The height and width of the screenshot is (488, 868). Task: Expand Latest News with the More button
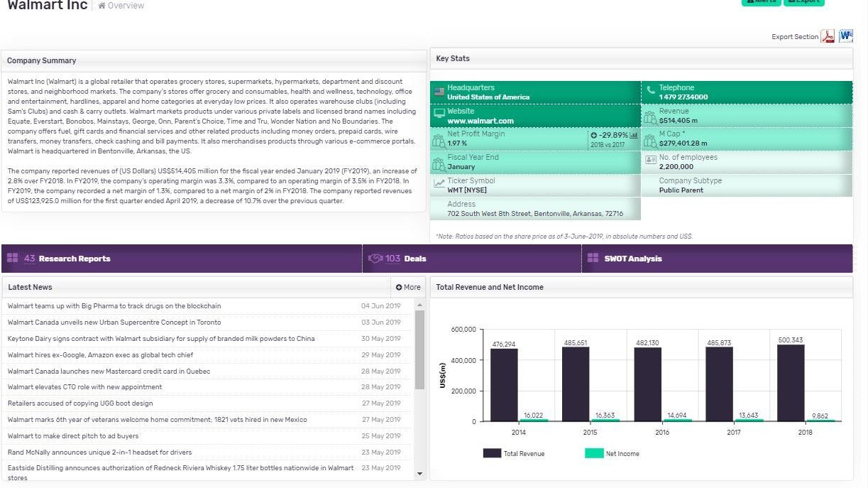pos(408,287)
